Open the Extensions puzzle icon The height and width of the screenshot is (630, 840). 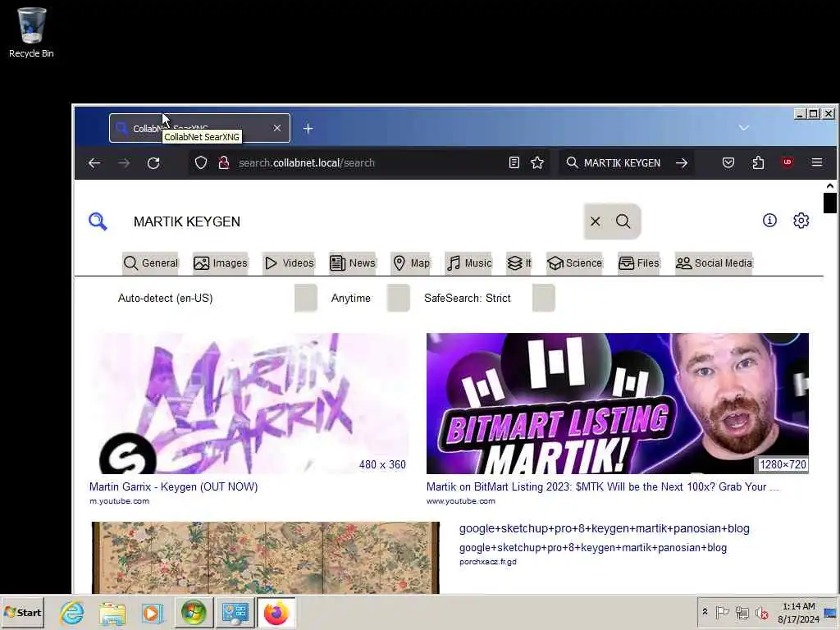(758, 163)
